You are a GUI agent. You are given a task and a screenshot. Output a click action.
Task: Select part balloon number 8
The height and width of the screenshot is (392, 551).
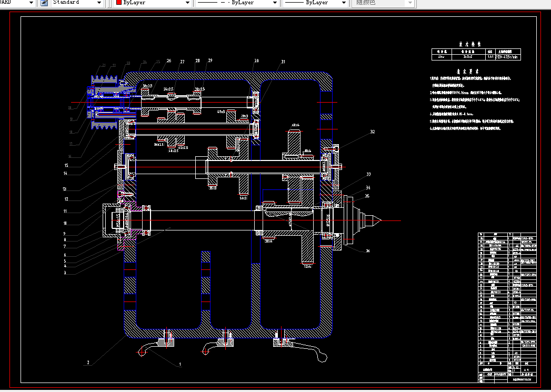click(x=65, y=240)
